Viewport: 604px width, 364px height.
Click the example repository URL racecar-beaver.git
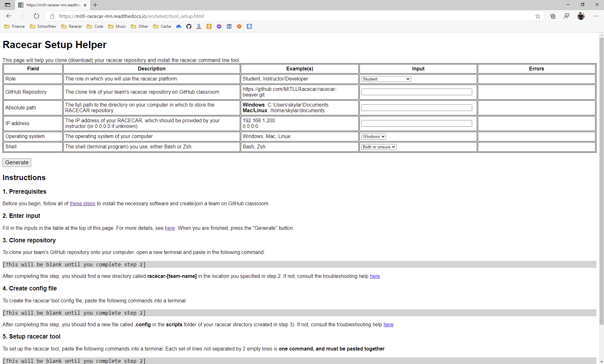click(x=290, y=92)
